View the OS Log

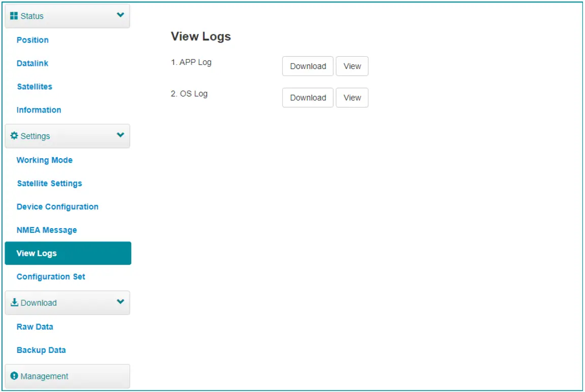(x=352, y=97)
